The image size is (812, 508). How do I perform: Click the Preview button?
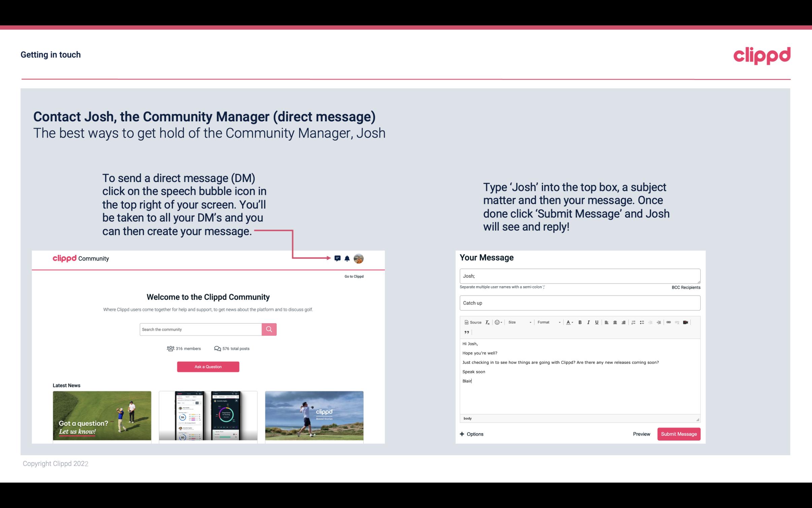[x=641, y=434]
